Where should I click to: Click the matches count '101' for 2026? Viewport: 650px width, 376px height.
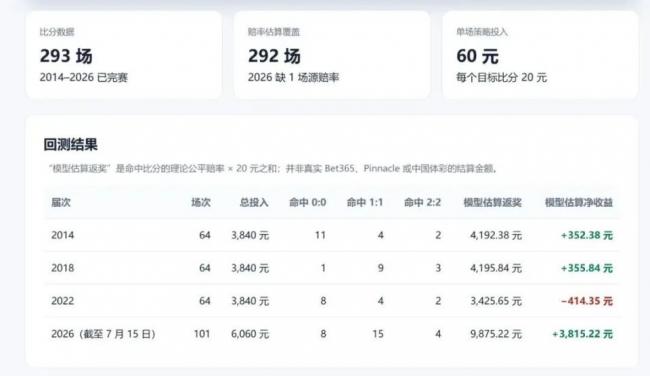pos(202,334)
